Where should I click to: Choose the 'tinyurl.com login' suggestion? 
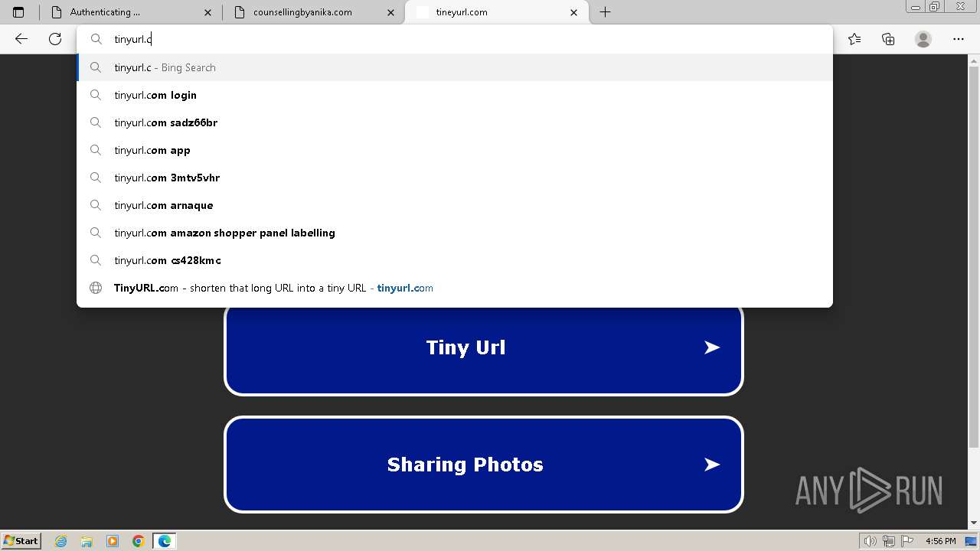(455, 95)
